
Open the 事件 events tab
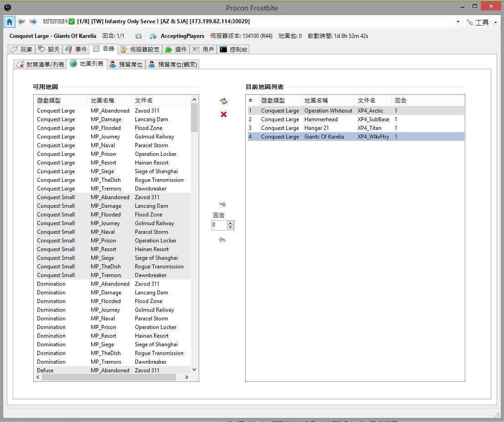76,49
